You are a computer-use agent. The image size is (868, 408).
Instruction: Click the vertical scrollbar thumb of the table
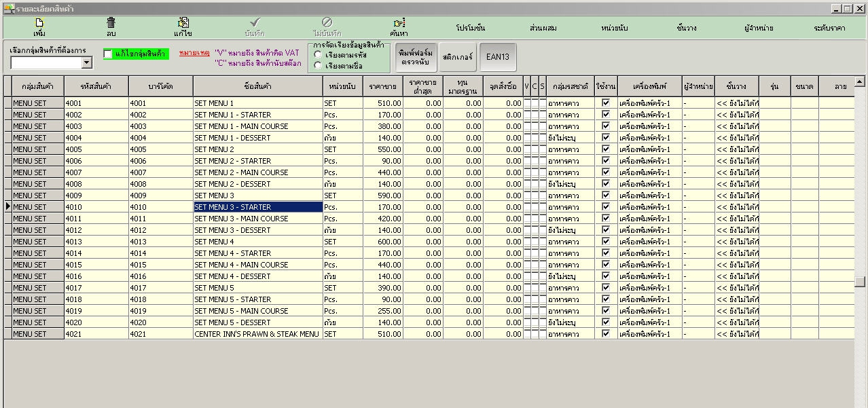pos(860,282)
